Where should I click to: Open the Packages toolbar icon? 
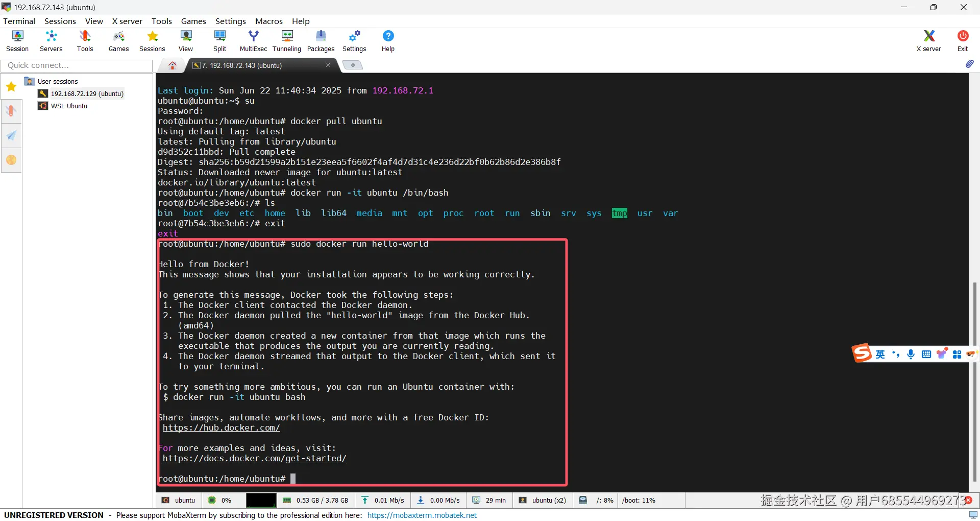click(321, 41)
